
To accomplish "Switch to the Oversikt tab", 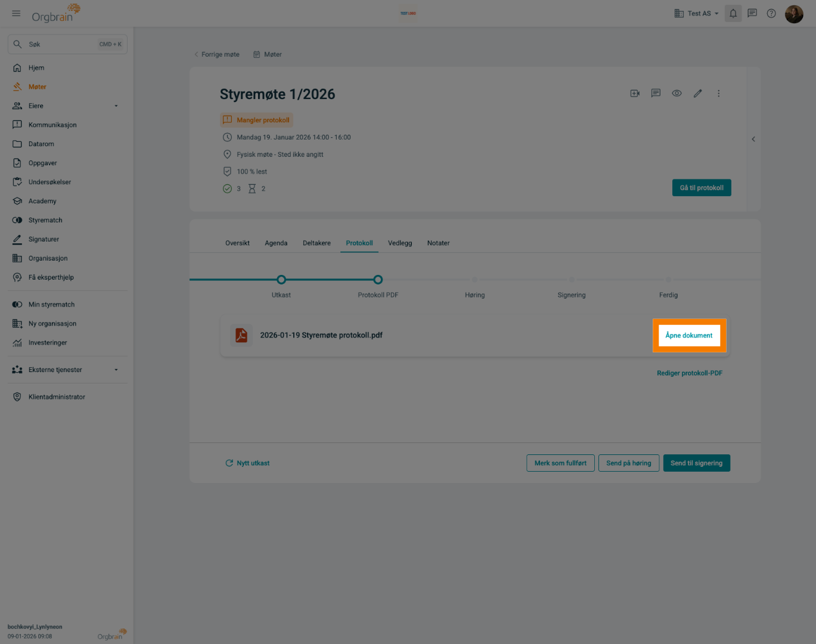I will [237, 243].
